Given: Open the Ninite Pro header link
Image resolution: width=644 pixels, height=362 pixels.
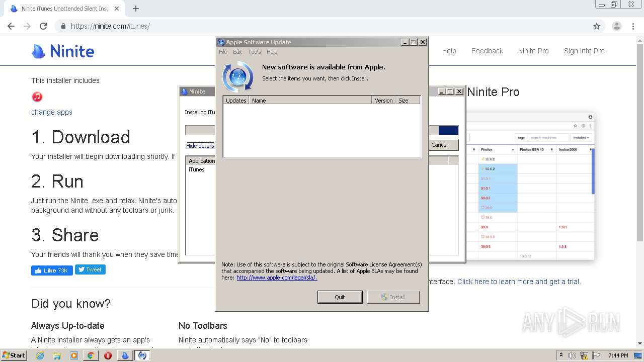Looking at the screenshot, I should 533,51.
